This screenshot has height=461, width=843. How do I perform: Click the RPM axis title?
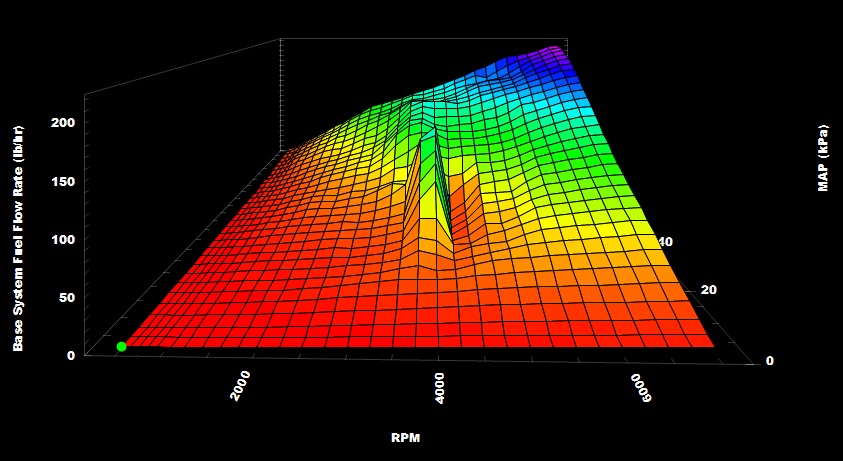[405, 438]
